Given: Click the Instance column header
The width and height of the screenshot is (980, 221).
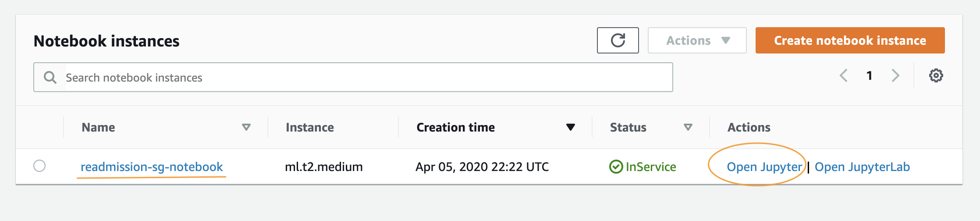Looking at the screenshot, I should click(309, 127).
